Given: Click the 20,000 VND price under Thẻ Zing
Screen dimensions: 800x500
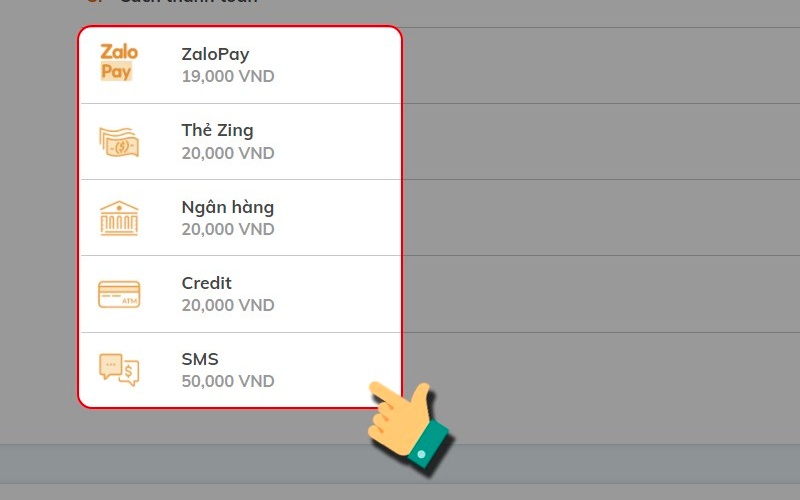Looking at the screenshot, I should pyautogui.click(x=228, y=153).
